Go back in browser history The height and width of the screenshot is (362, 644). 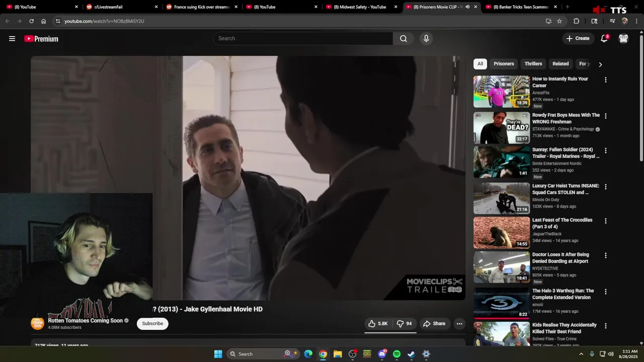[x=7, y=21]
